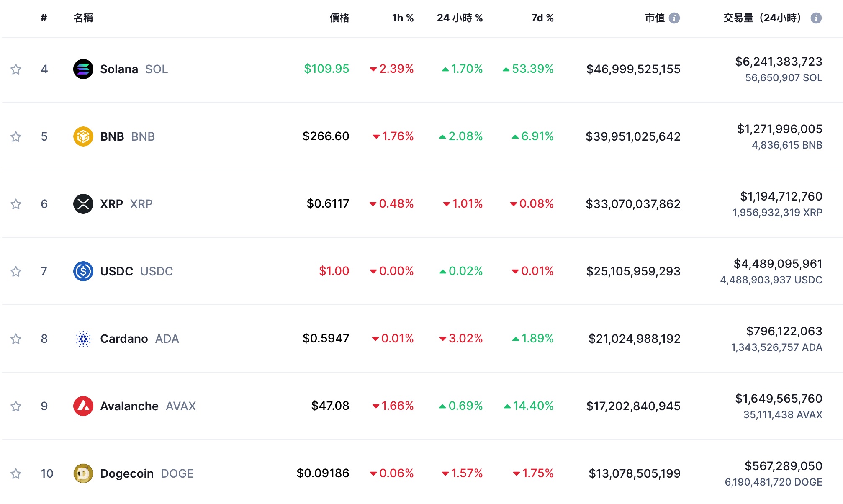Click Solana's 1h change 2.39%
843x504 pixels.
pyautogui.click(x=392, y=69)
